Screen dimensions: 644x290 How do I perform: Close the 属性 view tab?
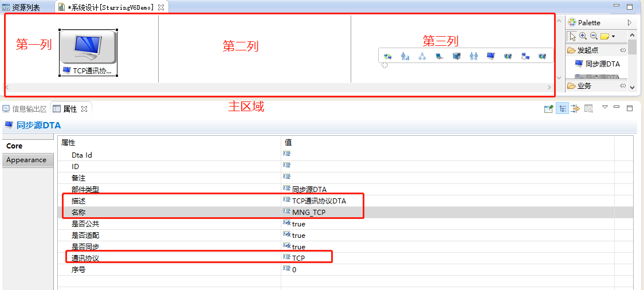click(x=84, y=109)
